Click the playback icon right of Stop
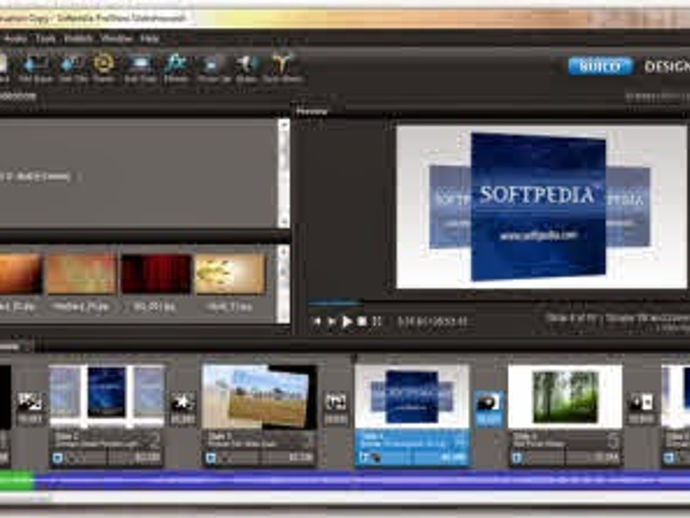This screenshot has height=518, width=690. tap(377, 322)
